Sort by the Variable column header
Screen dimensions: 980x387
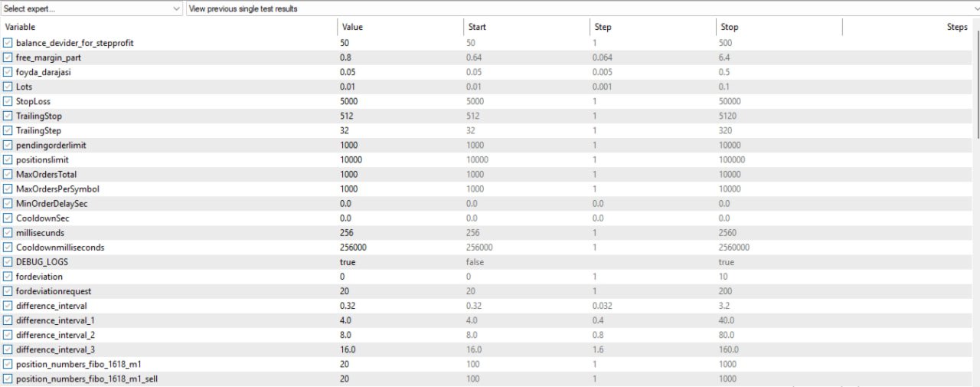point(168,27)
